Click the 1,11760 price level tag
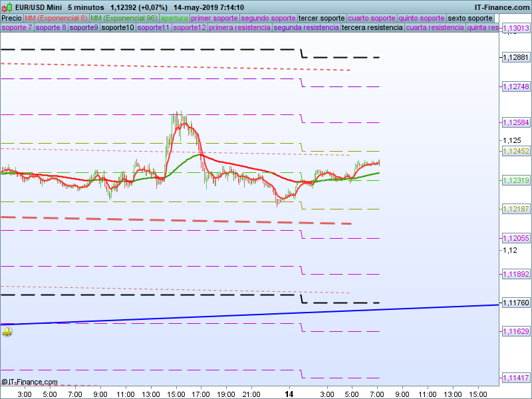The width and height of the screenshot is (532, 399). tap(515, 303)
